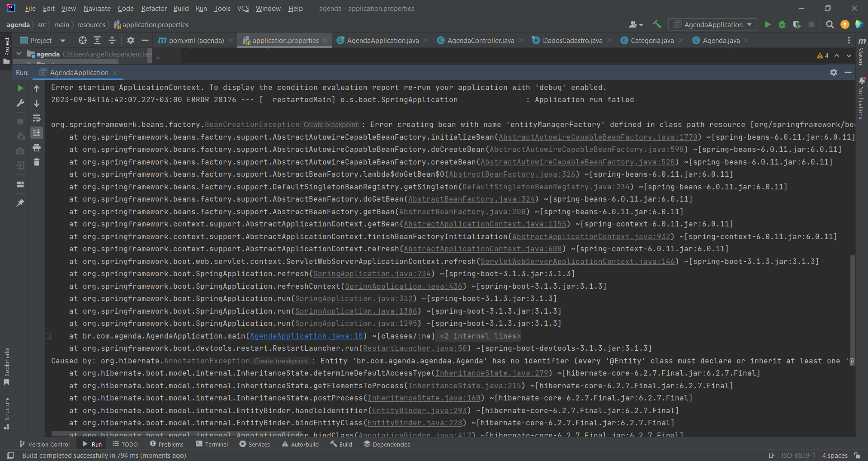Expand all in Project panel
868x461 pixels.
point(97,41)
